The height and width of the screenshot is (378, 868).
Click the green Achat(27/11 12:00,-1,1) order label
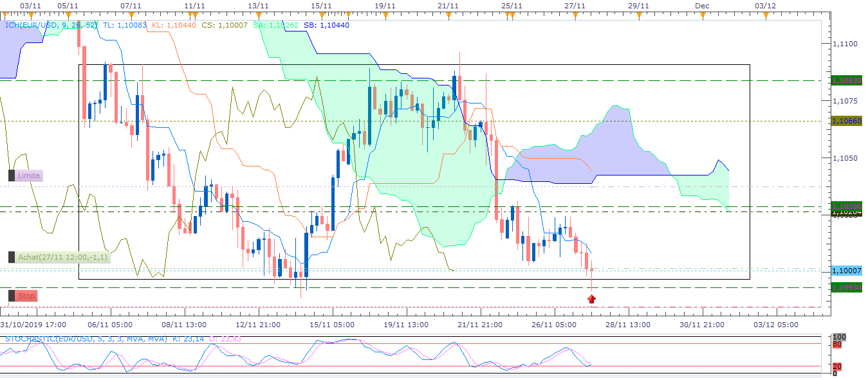(x=63, y=257)
